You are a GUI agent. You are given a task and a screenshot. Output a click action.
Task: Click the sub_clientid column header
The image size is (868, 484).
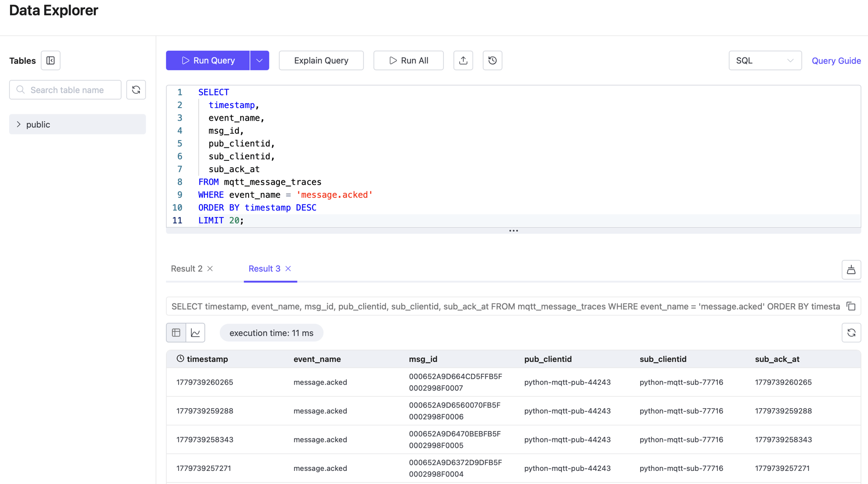(663, 359)
